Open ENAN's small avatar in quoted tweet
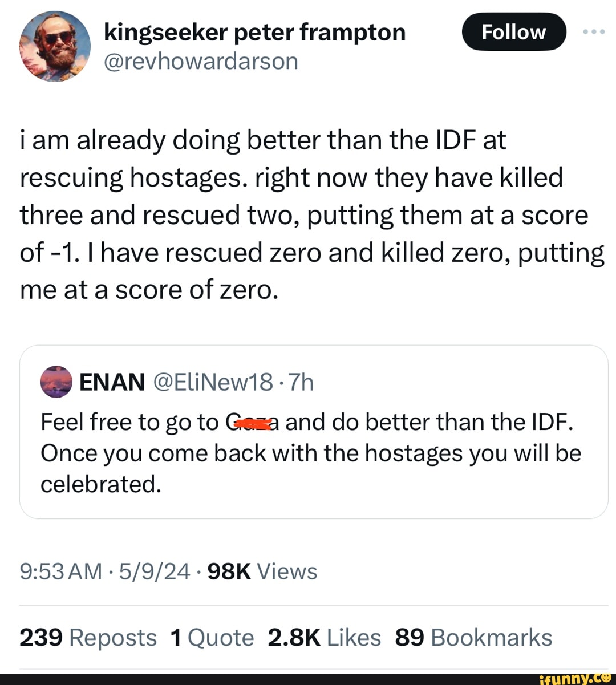The image size is (616, 685). tap(56, 382)
